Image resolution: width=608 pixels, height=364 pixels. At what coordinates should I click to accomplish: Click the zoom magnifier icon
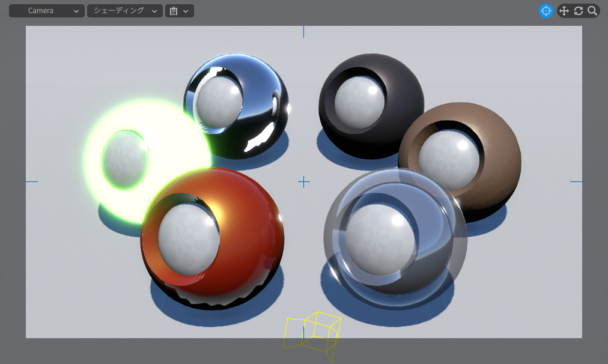coord(592,11)
